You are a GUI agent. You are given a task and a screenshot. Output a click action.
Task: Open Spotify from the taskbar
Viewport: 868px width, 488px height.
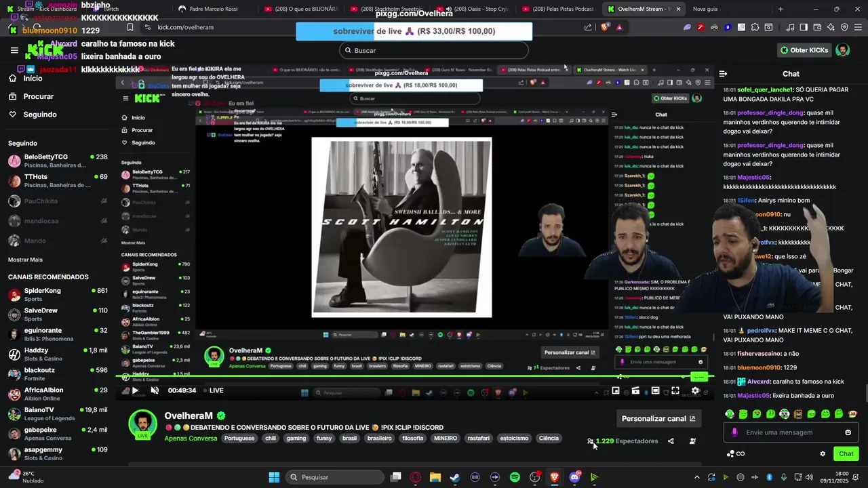515,477
